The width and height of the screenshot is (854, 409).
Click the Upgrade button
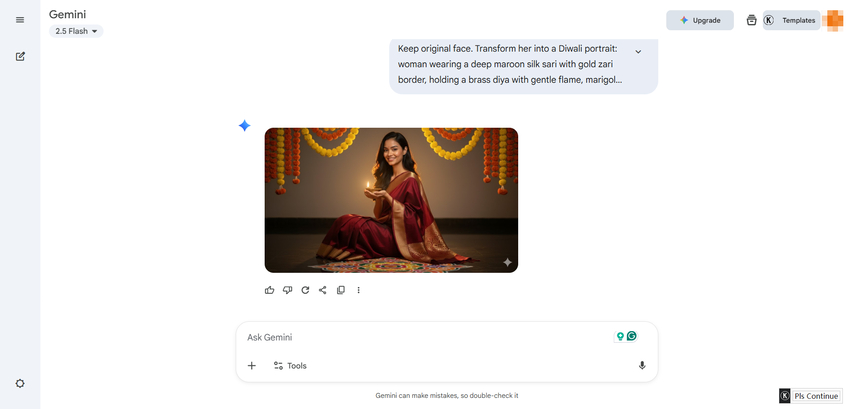coord(700,20)
